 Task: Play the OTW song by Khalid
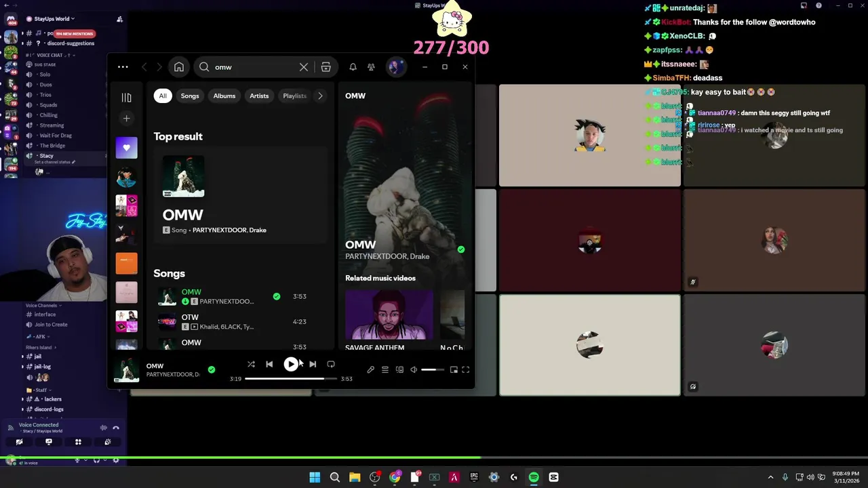(x=240, y=321)
